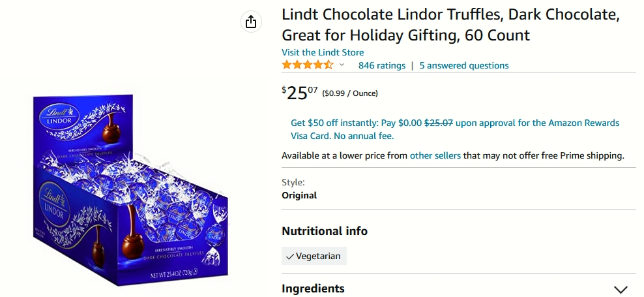Click the Vegetarian checkmark icon

point(290,257)
